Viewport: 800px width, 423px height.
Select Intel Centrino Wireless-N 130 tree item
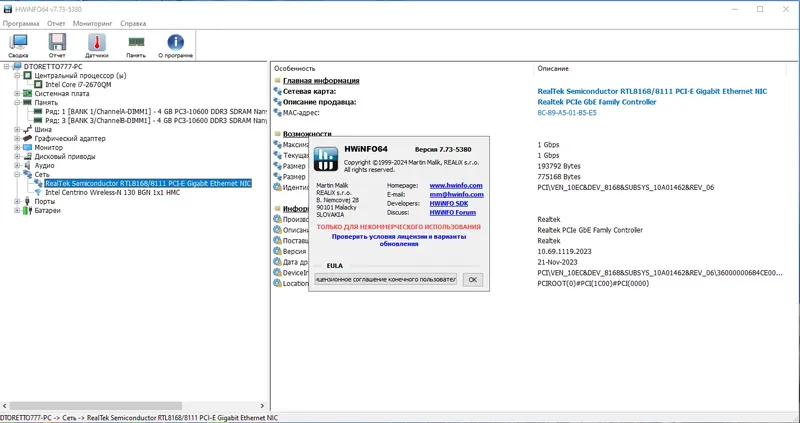[112, 192]
